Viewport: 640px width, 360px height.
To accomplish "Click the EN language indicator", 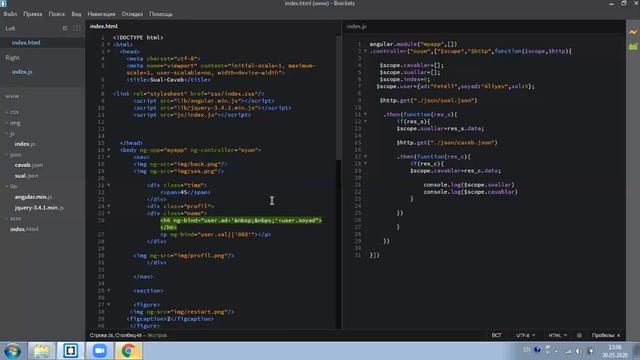I will click(x=527, y=349).
